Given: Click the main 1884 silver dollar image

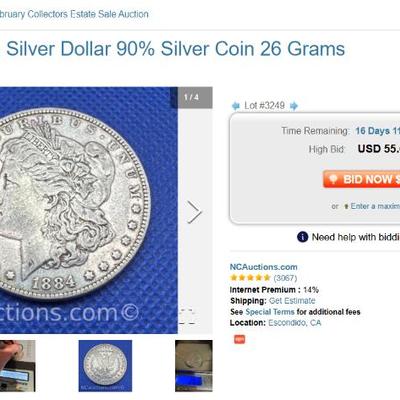Looking at the screenshot, I should click(89, 210).
